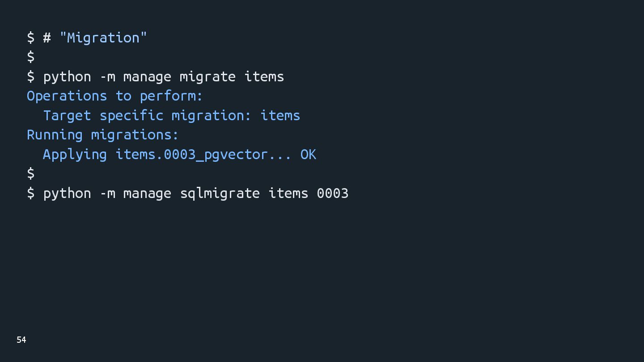Click the word manage in sqlmigrate command
Image resolution: width=644 pixels, height=362 pixels.
(147, 193)
